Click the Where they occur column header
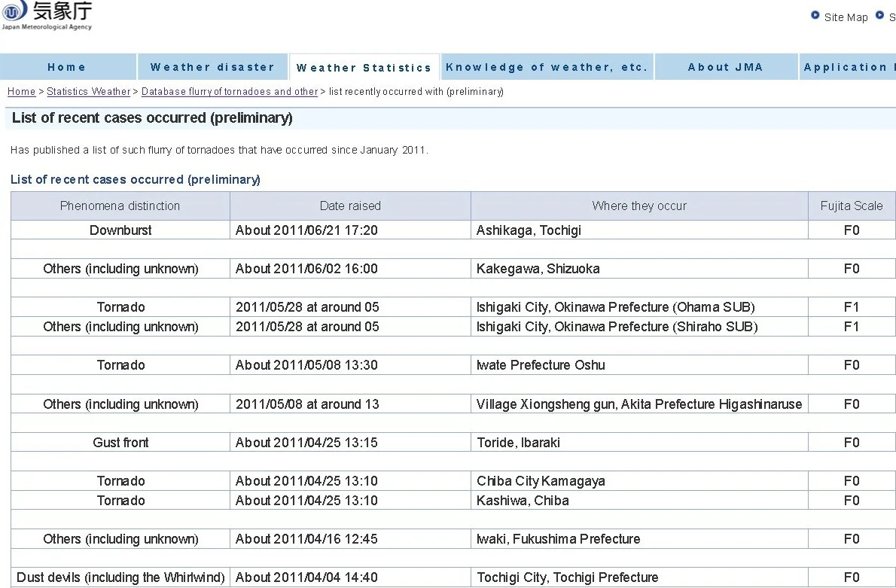The height and width of the screenshot is (588, 896). (x=639, y=206)
